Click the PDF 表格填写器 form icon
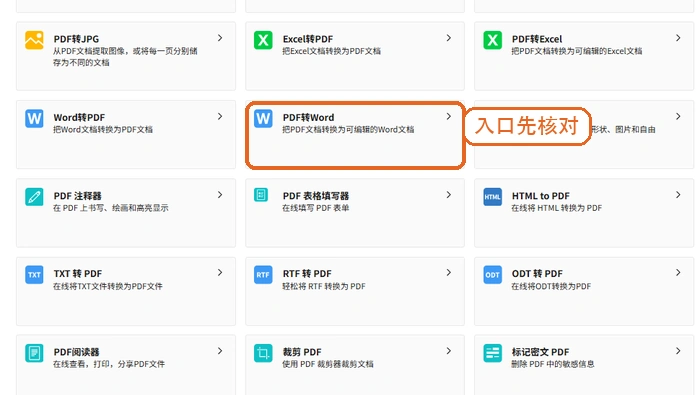The image size is (700, 395). click(261, 195)
